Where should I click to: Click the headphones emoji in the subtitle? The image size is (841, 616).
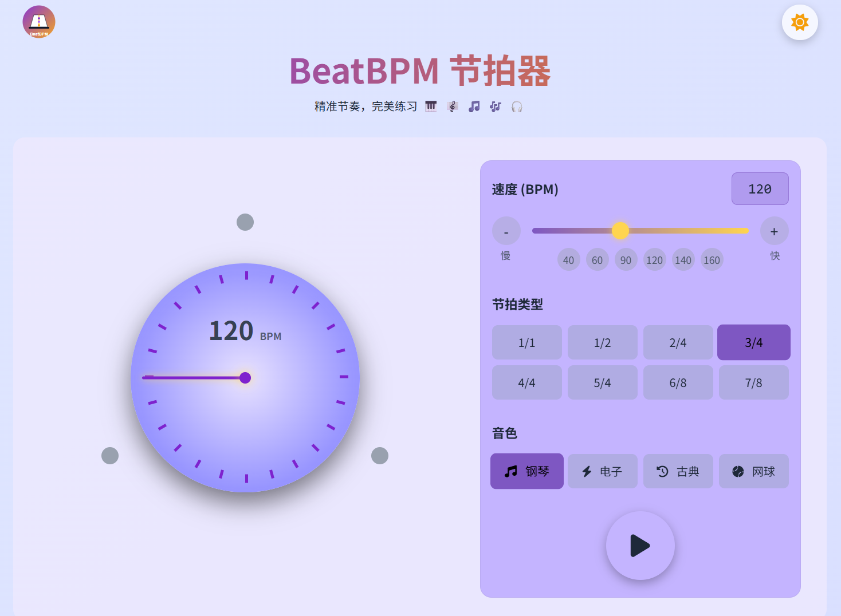click(x=517, y=106)
